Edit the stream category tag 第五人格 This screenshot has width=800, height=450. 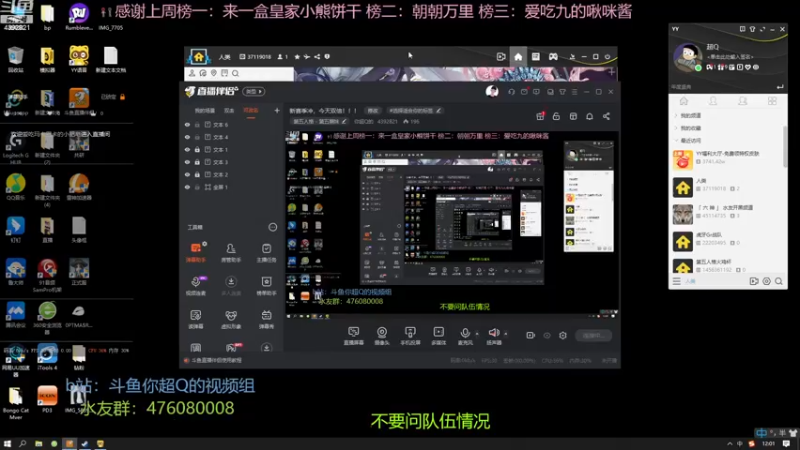pos(319,121)
